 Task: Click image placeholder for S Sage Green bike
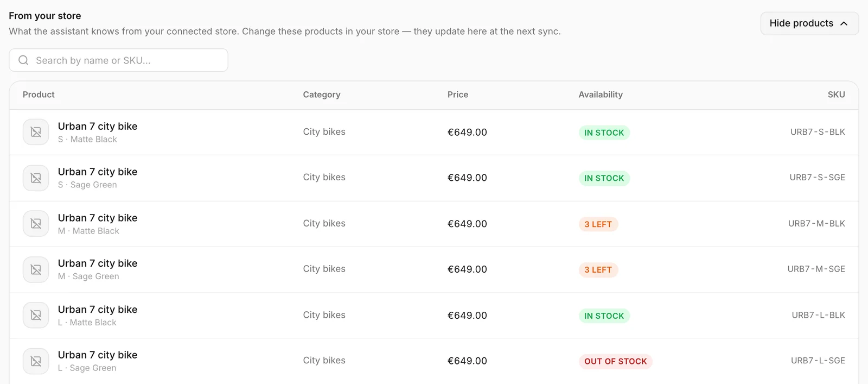click(36, 178)
